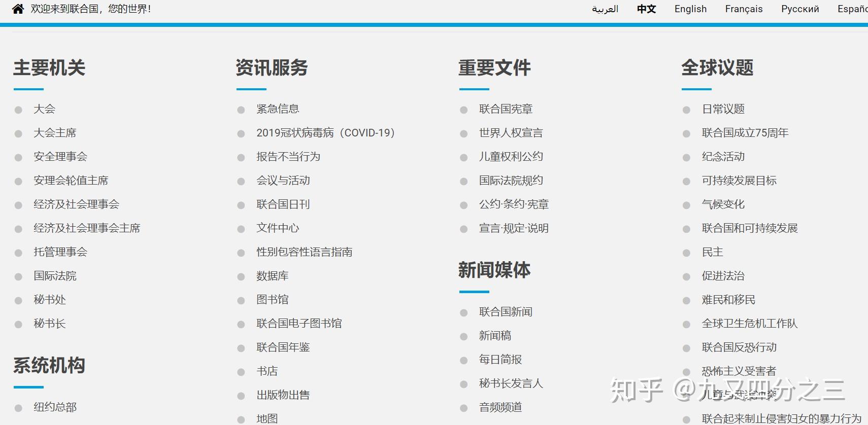Open 世界人权宣言 link
The height and width of the screenshot is (425, 868).
tap(511, 133)
